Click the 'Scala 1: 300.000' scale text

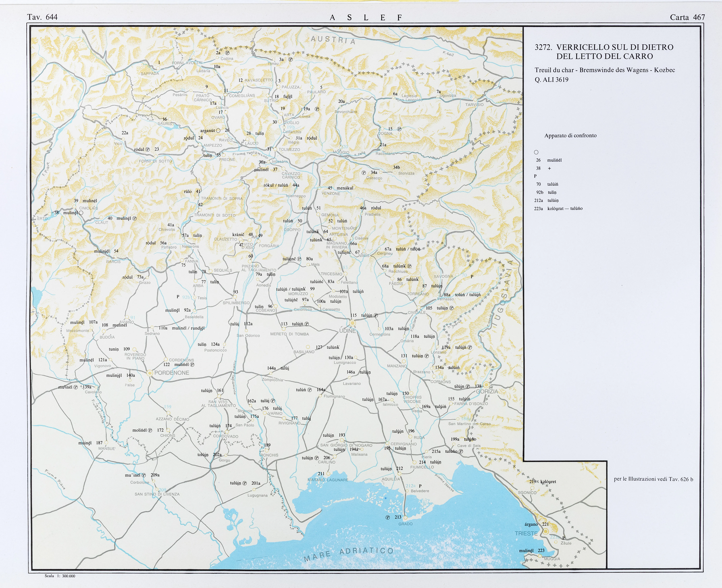(60, 576)
